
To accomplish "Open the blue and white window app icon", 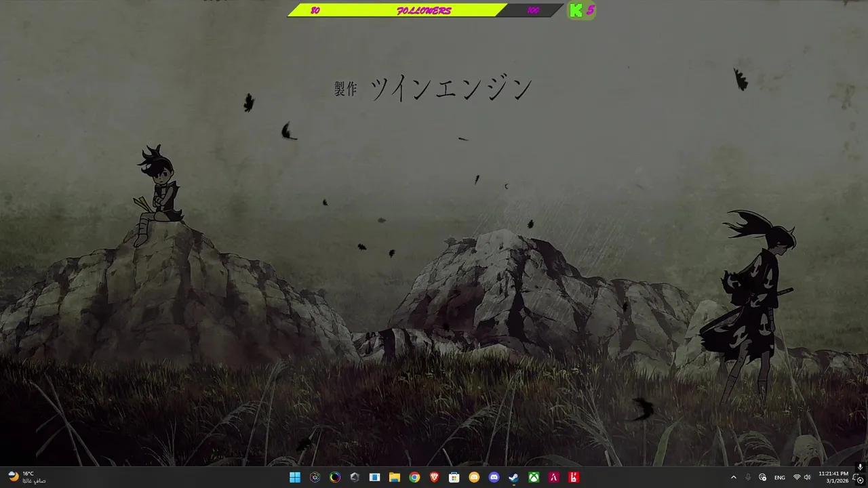I will [374, 477].
